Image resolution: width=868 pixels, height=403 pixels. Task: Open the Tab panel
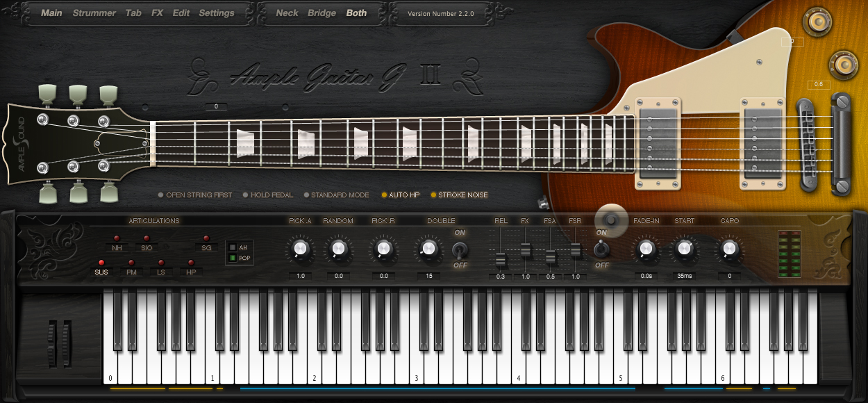coord(133,13)
